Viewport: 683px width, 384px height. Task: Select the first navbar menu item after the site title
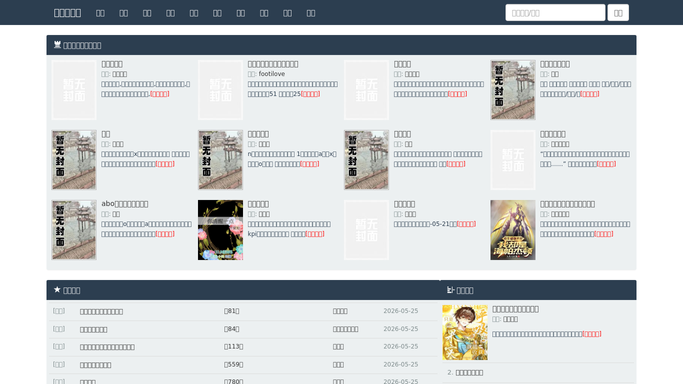[100, 13]
